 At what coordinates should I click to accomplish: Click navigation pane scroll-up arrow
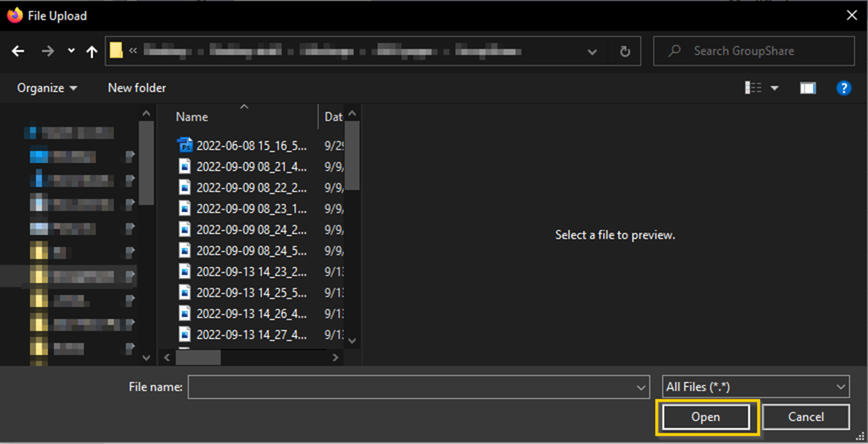pyautogui.click(x=146, y=113)
